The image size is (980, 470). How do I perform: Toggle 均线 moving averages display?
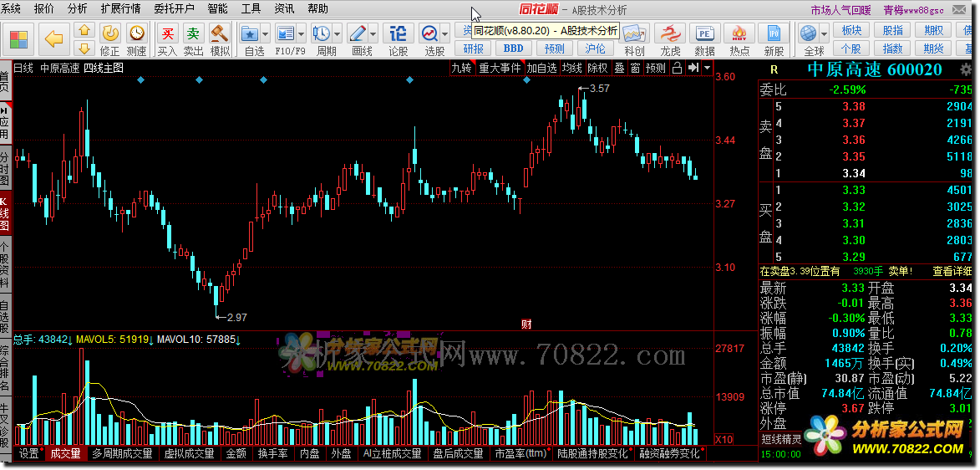(571, 68)
